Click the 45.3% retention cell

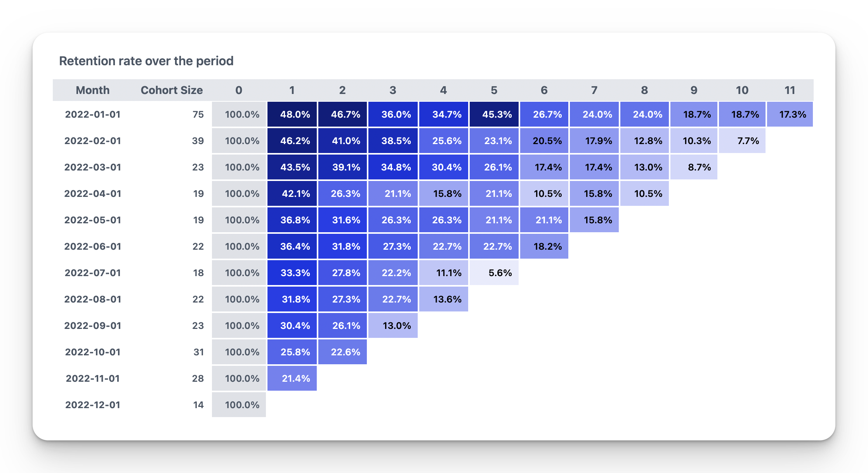point(494,114)
